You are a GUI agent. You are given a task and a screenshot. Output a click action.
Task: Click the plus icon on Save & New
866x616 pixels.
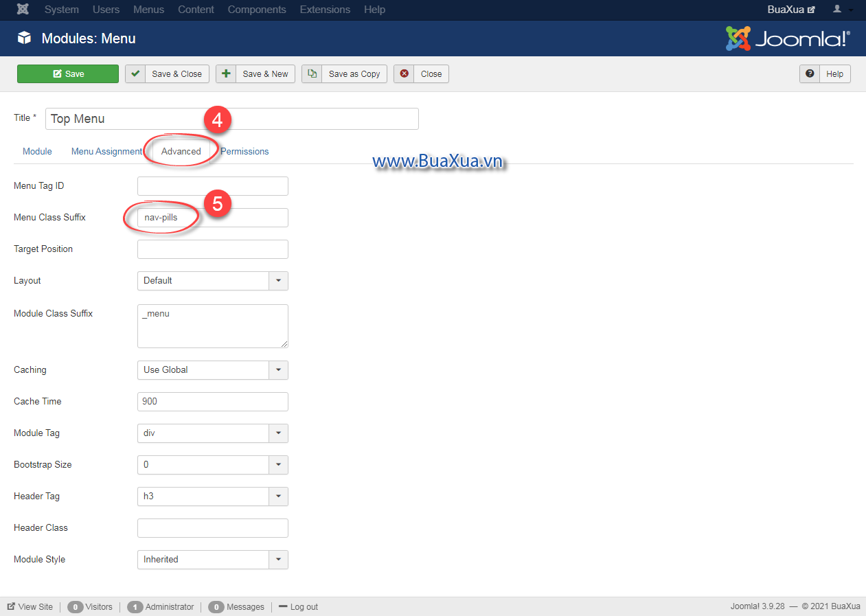coord(226,73)
